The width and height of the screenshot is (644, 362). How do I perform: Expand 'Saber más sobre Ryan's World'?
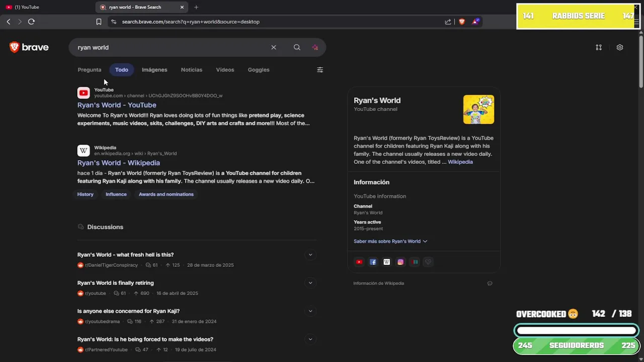390,241
